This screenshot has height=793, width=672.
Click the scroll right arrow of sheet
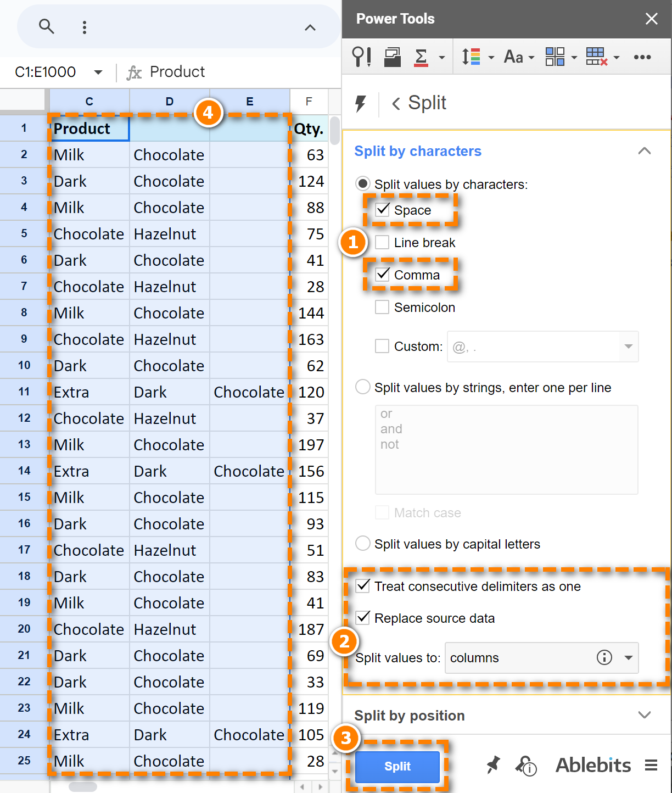click(320, 787)
